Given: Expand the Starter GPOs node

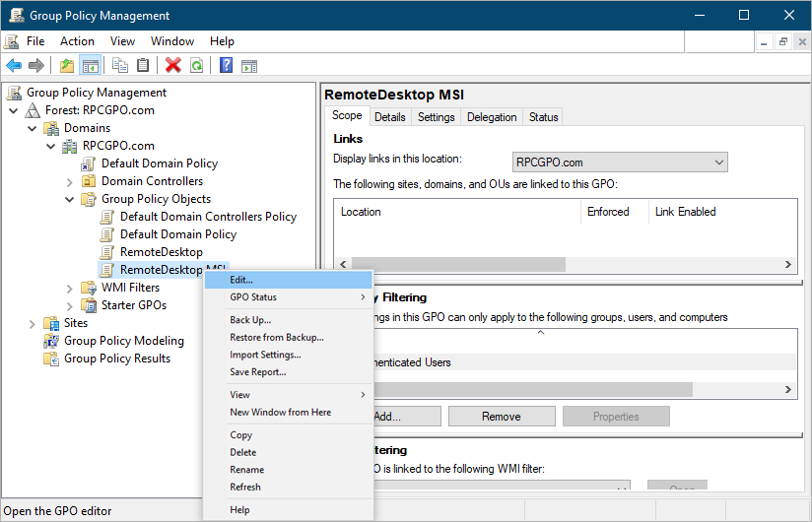Looking at the screenshot, I should [69, 305].
